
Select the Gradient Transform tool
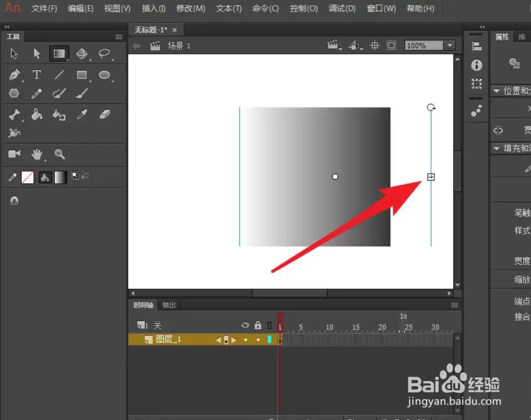[x=59, y=54]
